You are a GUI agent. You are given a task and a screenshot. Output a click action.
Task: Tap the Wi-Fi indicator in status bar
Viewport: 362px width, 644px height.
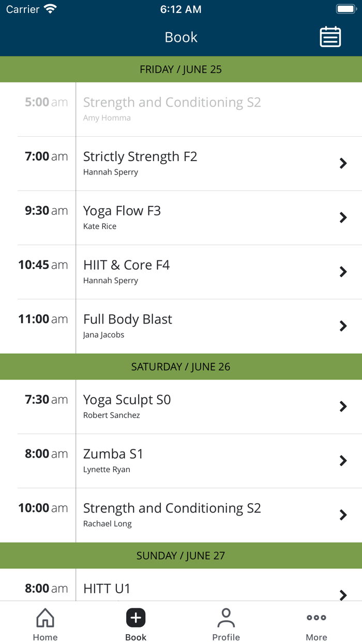[49, 8]
